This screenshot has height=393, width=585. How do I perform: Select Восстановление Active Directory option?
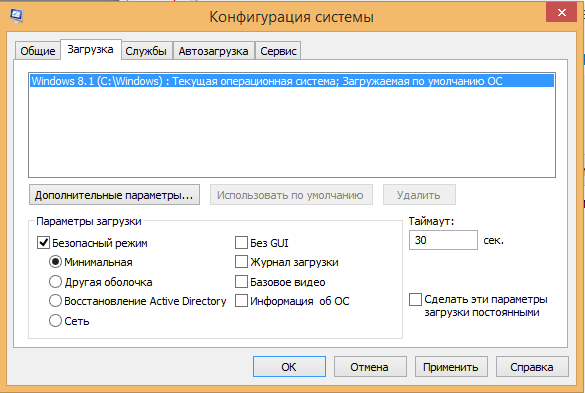pos(55,301)
